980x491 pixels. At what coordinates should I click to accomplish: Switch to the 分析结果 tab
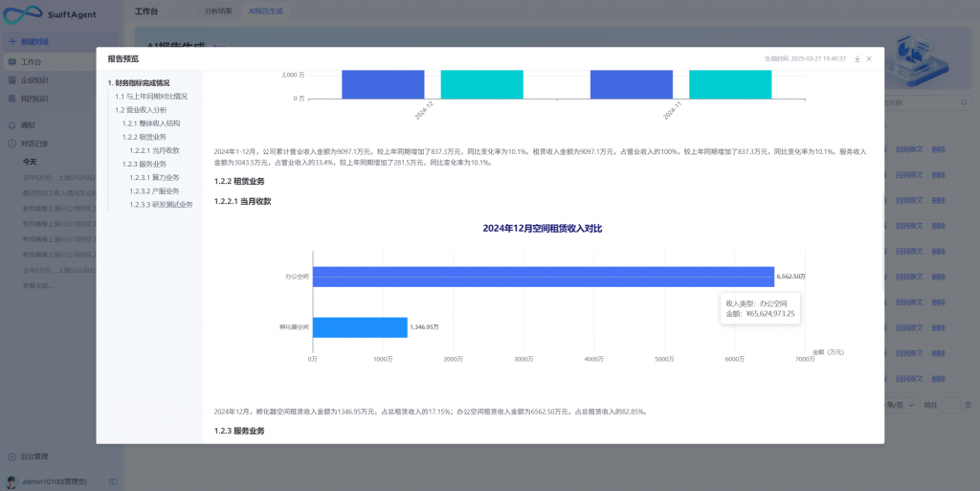tap(218, 11)
